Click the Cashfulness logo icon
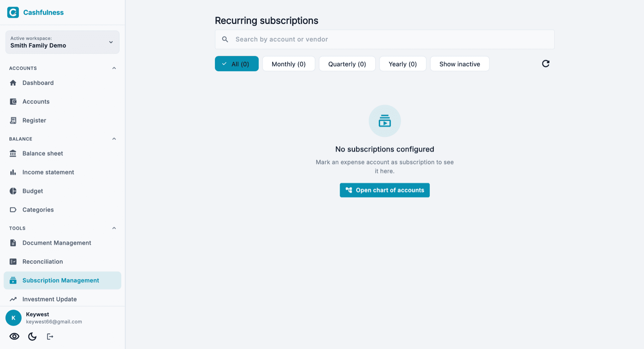The height and width of the screenshot is (349, 644). [13, 12]
